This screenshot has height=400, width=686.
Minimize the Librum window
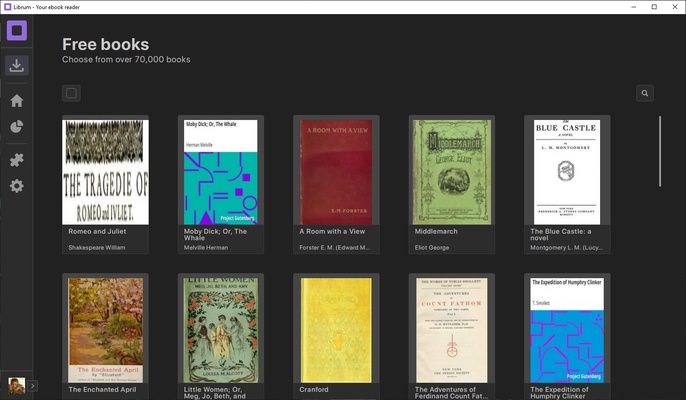click(634, 7)
